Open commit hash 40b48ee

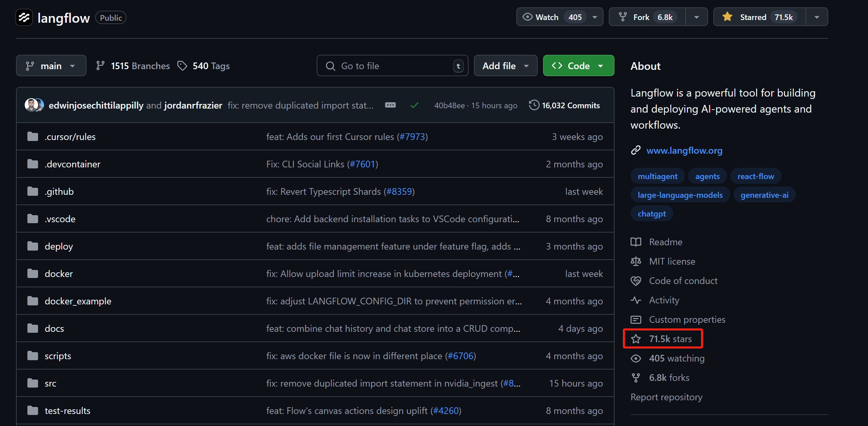(449, 106)
